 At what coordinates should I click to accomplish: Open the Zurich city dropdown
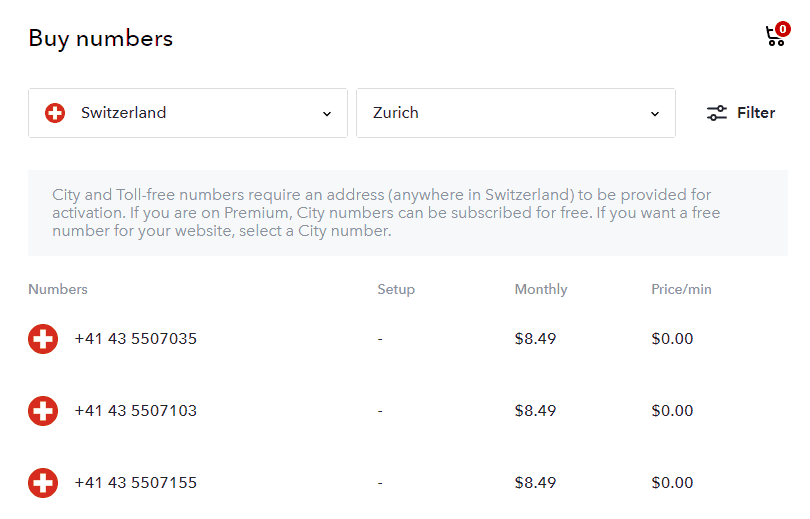pos(515,113)
